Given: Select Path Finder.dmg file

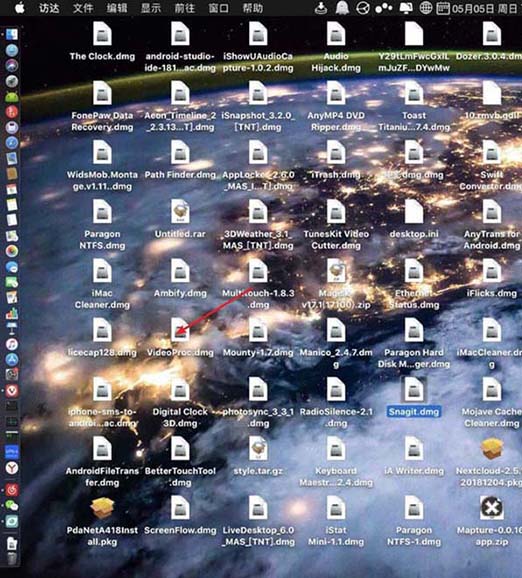Looking at the screenshot, I should [180, 152].
